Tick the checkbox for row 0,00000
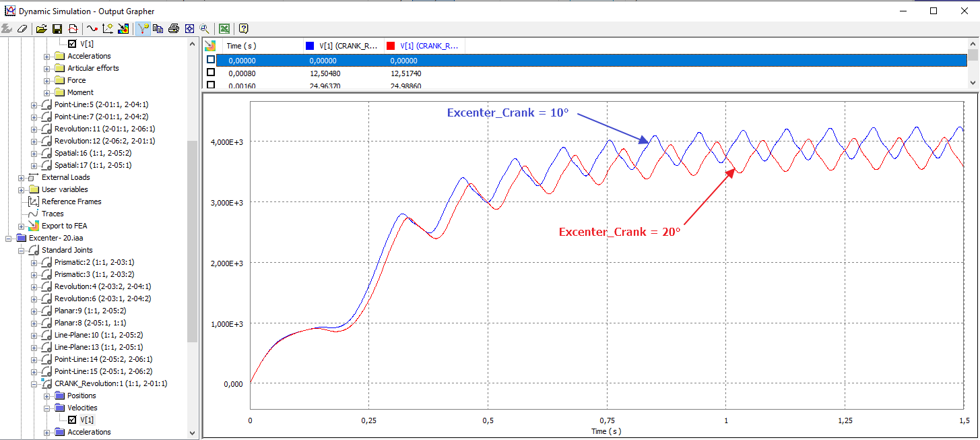980x440 pixels. (211, 60)
